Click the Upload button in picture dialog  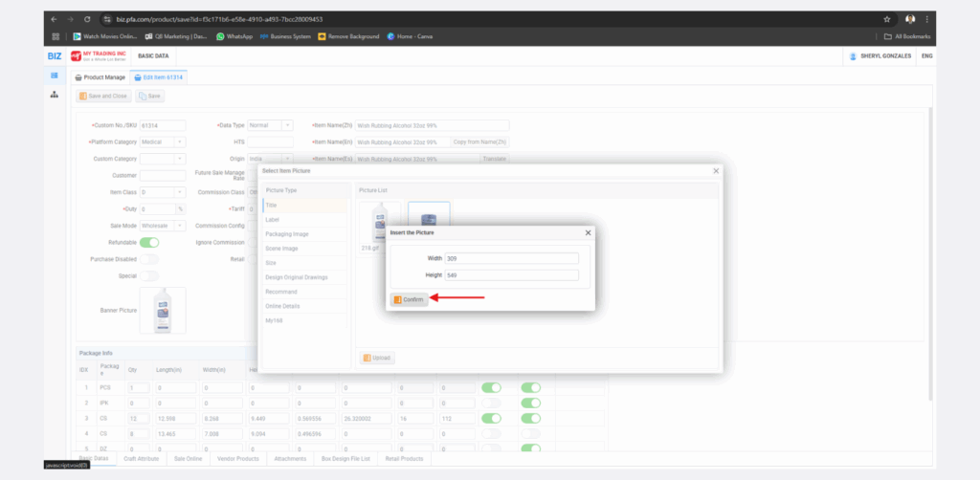tap(376, 358)
